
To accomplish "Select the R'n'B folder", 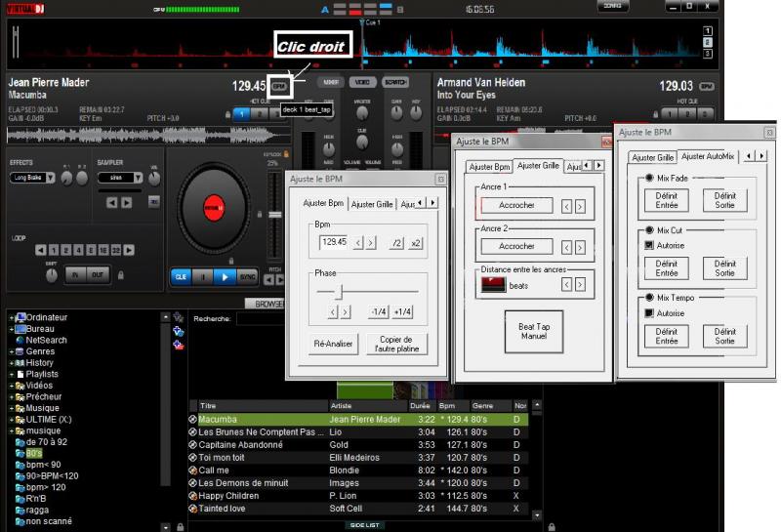I will click(36, 499).
